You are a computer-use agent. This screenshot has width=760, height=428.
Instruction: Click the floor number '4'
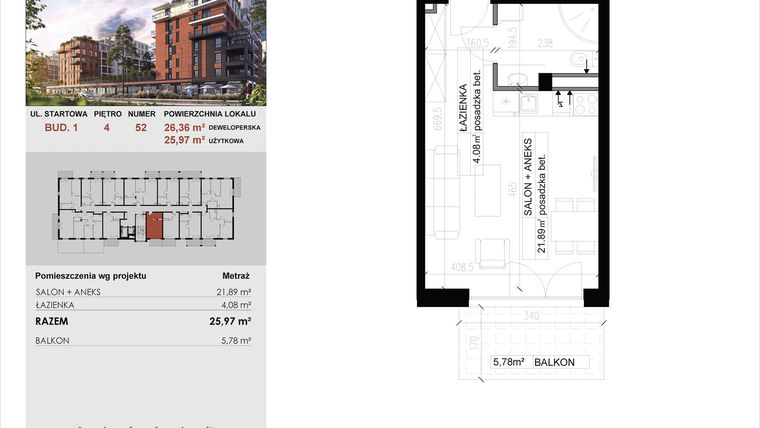107,127
